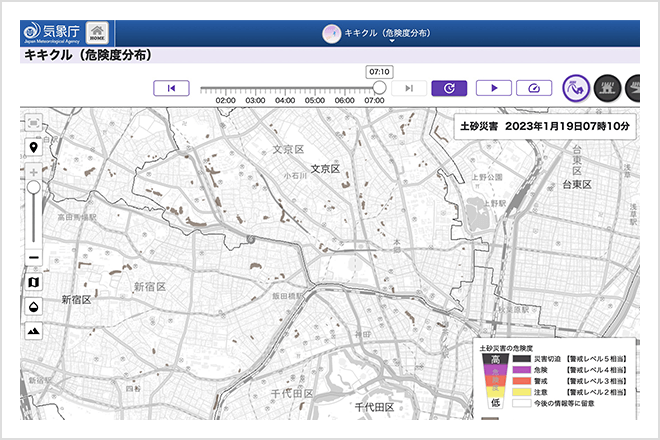Click the terrain mountain icon
The image size is (660, 440).
[x=34, y=331]
